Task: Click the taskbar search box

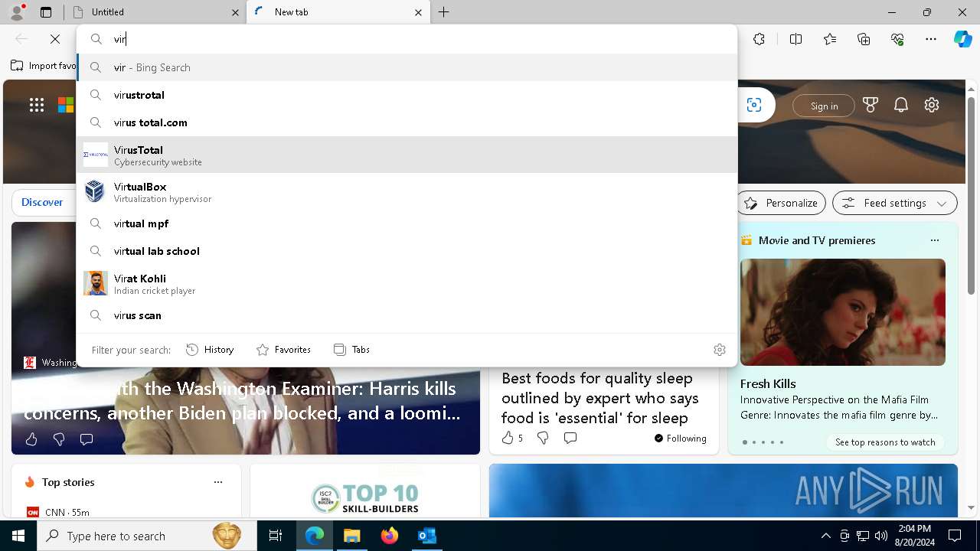Action: [147, 536]
